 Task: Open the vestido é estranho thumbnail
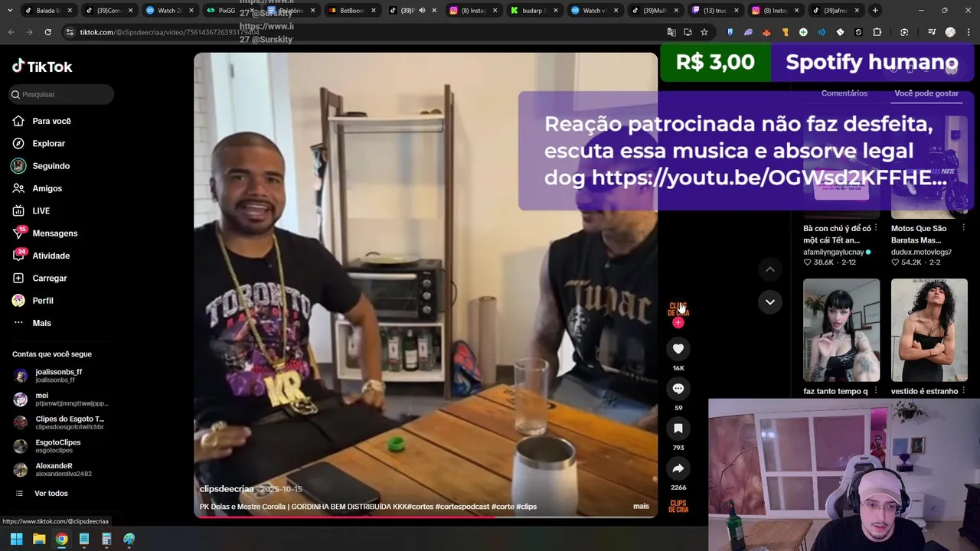click(929, 330)
